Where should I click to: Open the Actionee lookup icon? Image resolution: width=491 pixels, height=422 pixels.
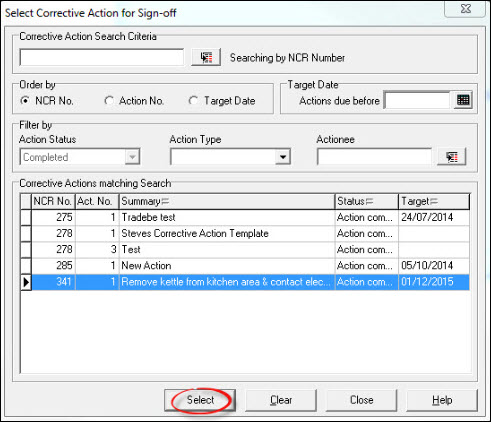[452, 157]
